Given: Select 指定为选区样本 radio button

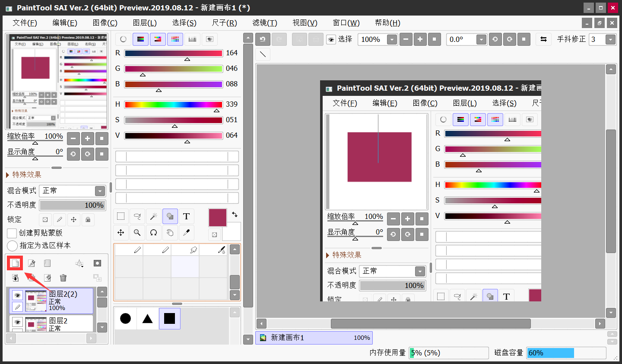Looking at the screenshot, I should [x=12, y=246].
